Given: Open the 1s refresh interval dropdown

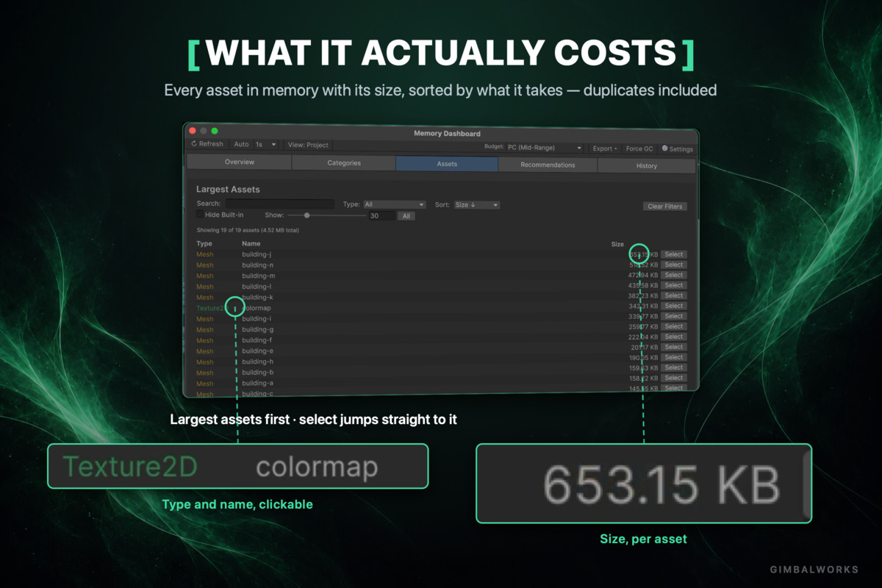Looking at the screenshot, I should tap(266, 145).
